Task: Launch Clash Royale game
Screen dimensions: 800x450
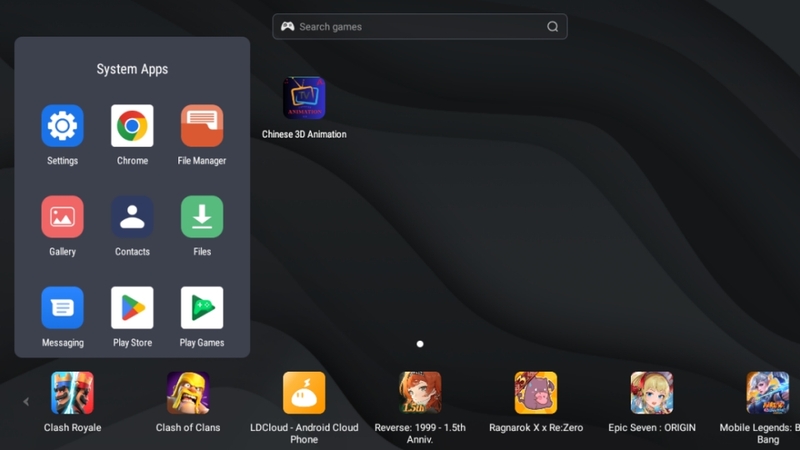Action: [72, 393]
